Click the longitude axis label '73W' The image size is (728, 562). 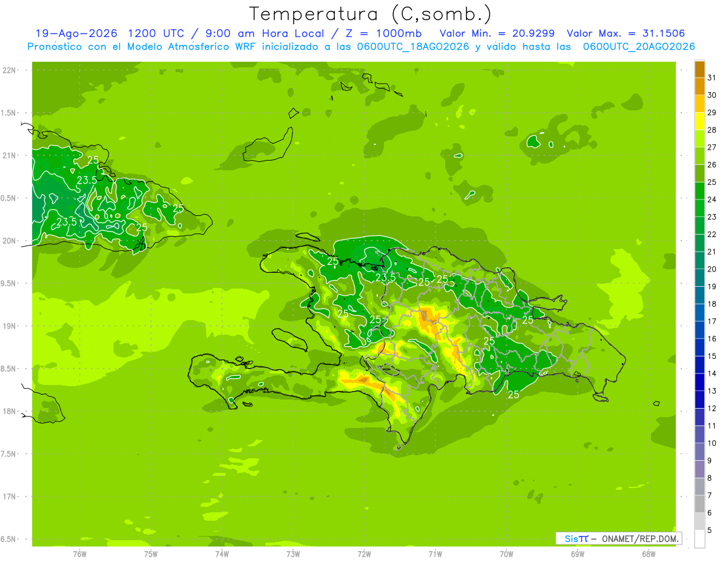coord(293,555)
